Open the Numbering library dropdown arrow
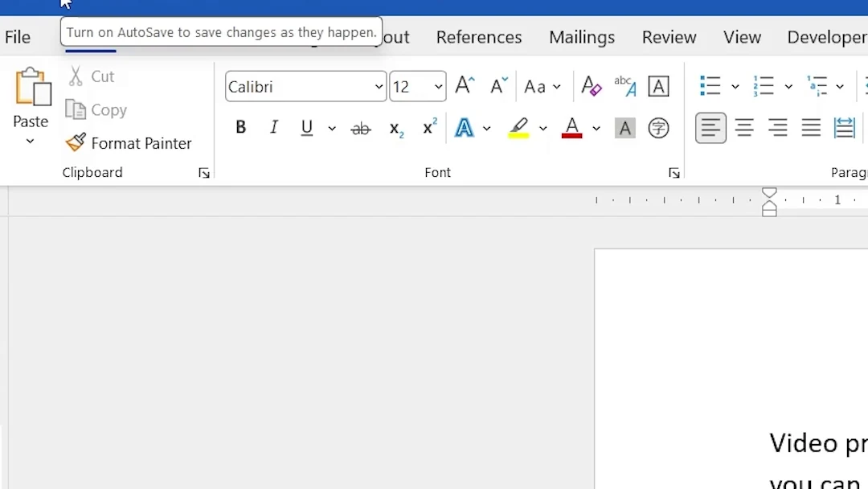Screen dimensions: 868x489 [788, 87]
